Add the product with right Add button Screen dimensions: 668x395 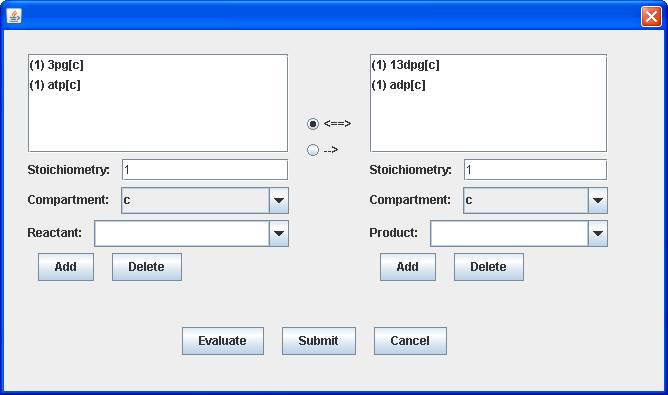coord(408,267)
